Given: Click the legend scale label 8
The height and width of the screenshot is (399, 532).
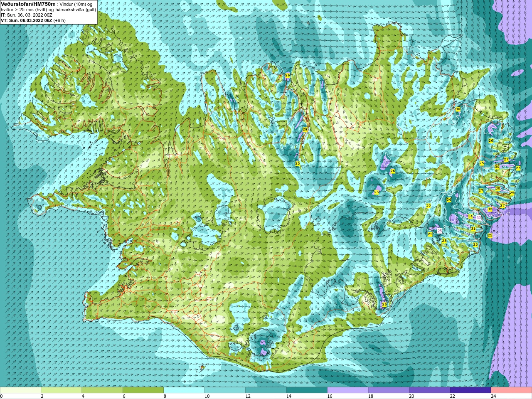Looking at the screenshot, I should (x=165, y=396).
